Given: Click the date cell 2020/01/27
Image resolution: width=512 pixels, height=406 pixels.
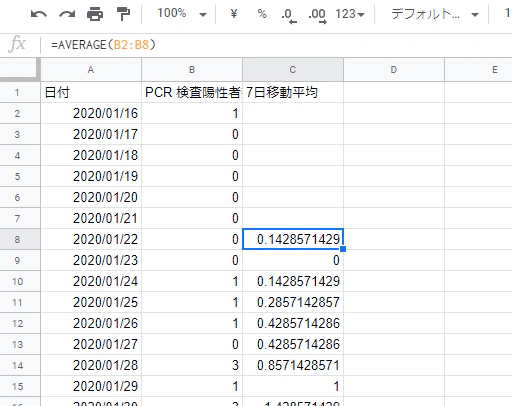Looking at the screenshot, I should pos(91,344).
